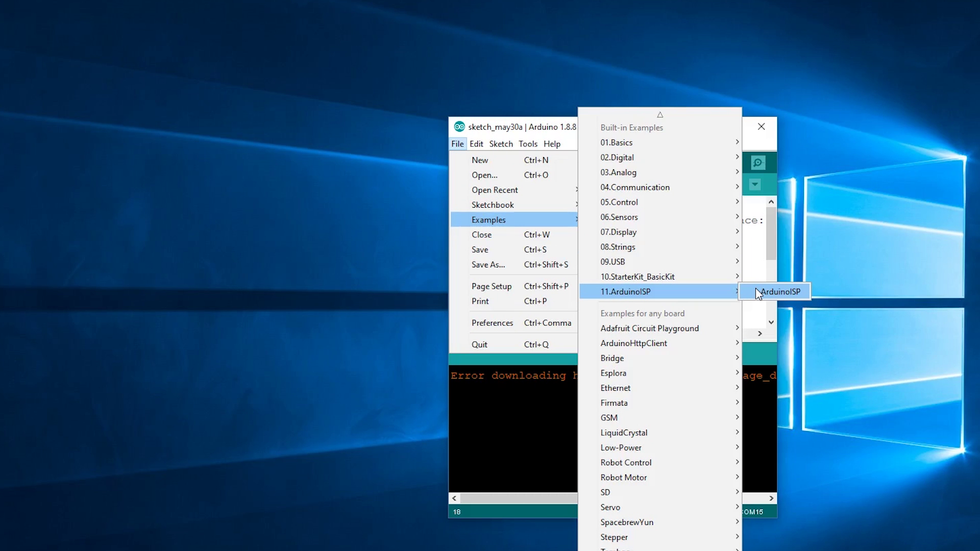Viewport: 980px width, 551px height.
Task: Expand the GSM examples
Action: click(660, 417)
